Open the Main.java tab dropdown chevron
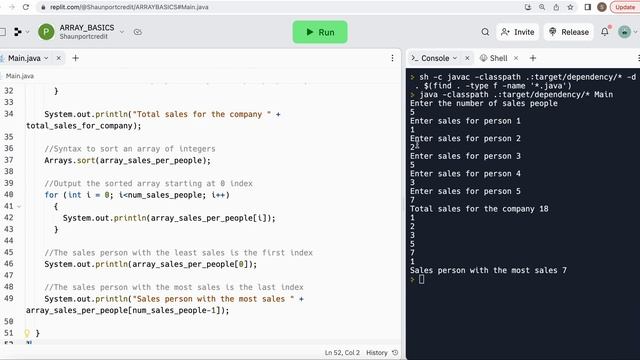Viewport: 640px width, 360px height. (46, 58)
